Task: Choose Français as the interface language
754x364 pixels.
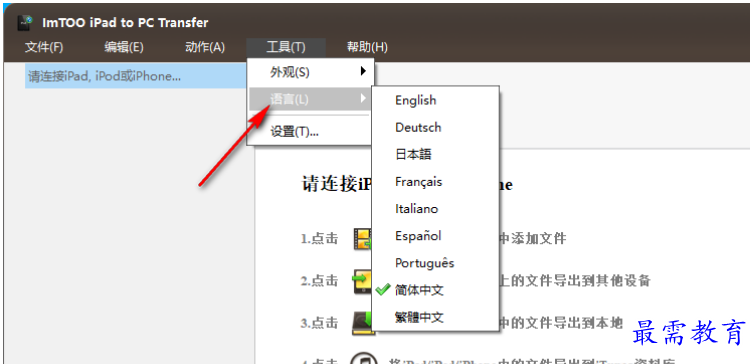Action: [x=436, y=182]
